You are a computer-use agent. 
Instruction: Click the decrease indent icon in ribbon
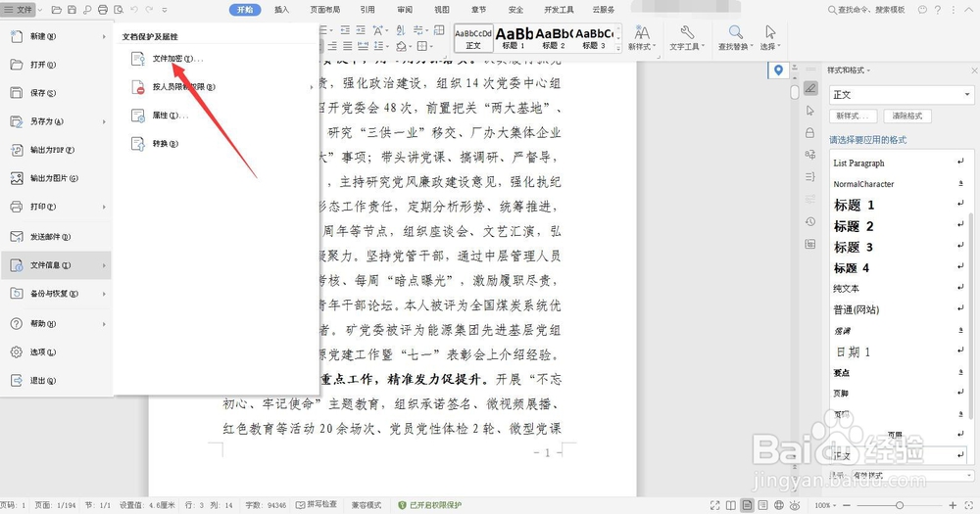(346, 30)
